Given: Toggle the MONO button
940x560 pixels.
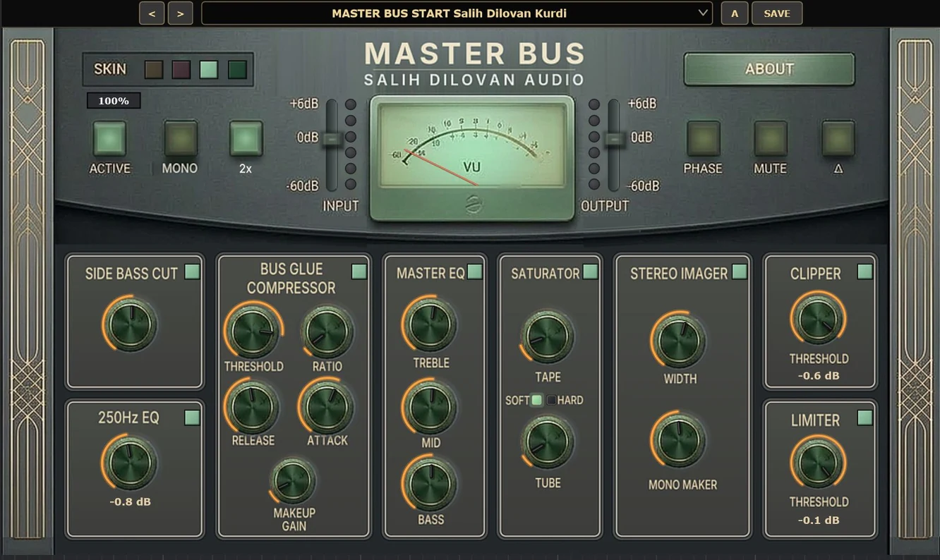Looking at the screenshot, I should [x=181, y=138].
